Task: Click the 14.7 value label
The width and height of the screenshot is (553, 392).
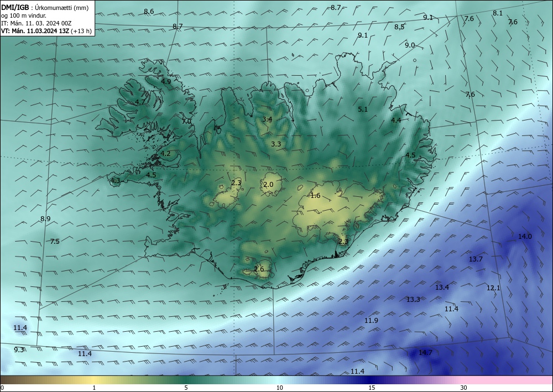Action: coord(425,353)
